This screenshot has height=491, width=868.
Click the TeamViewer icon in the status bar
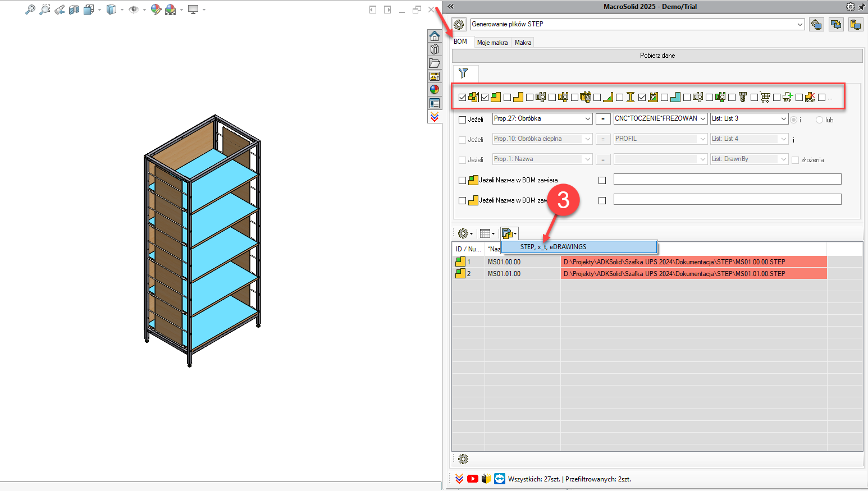coord(500,479)
